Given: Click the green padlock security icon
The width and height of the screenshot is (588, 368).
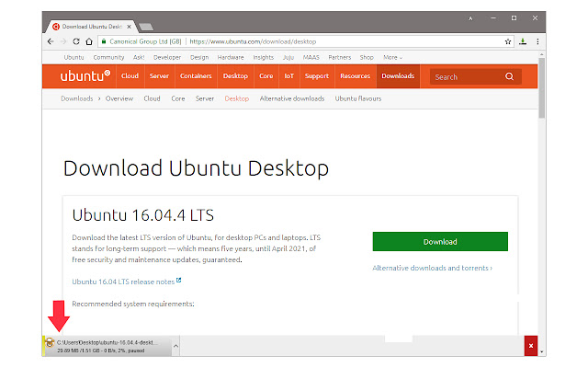Looking at the screenshot, I should (x=104, y=41).
